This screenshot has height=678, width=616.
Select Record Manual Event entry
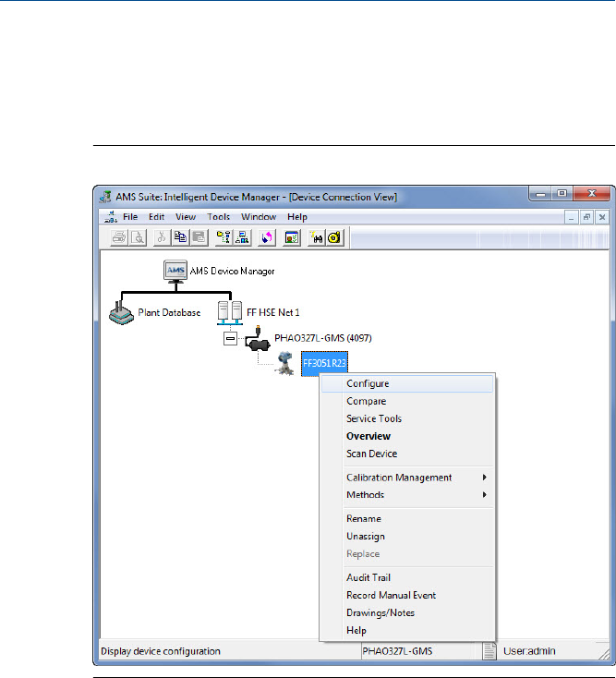point(406,596)
